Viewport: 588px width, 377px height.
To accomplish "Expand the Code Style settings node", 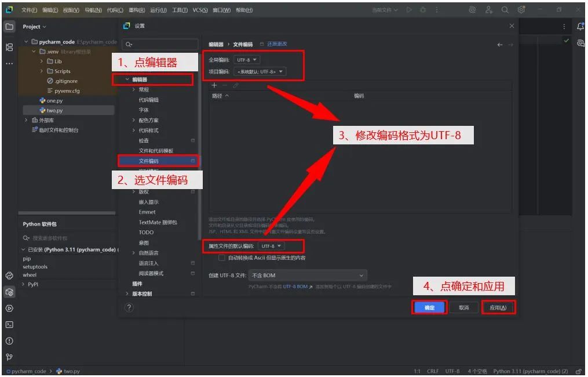I will click(134, 130).
